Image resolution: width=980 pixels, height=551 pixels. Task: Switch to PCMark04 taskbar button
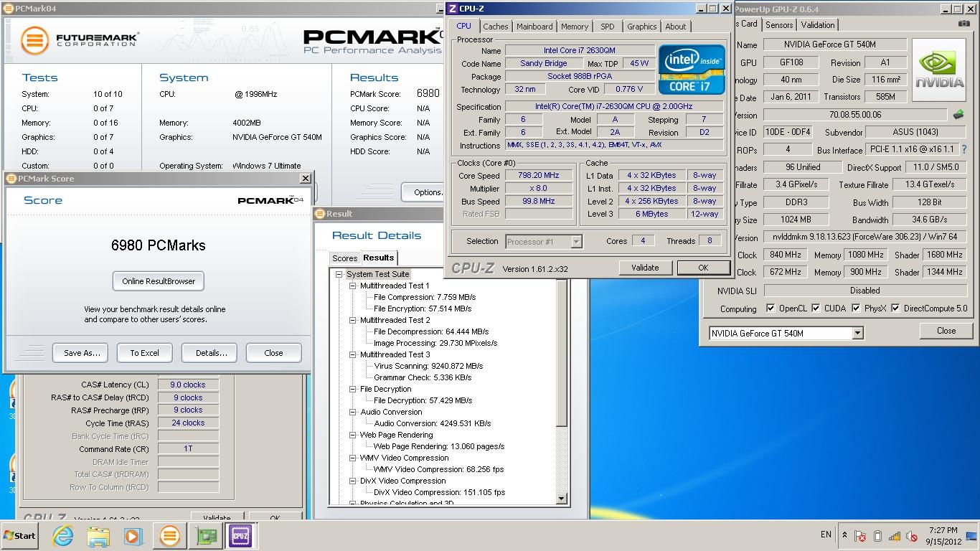tap(170, 536)
